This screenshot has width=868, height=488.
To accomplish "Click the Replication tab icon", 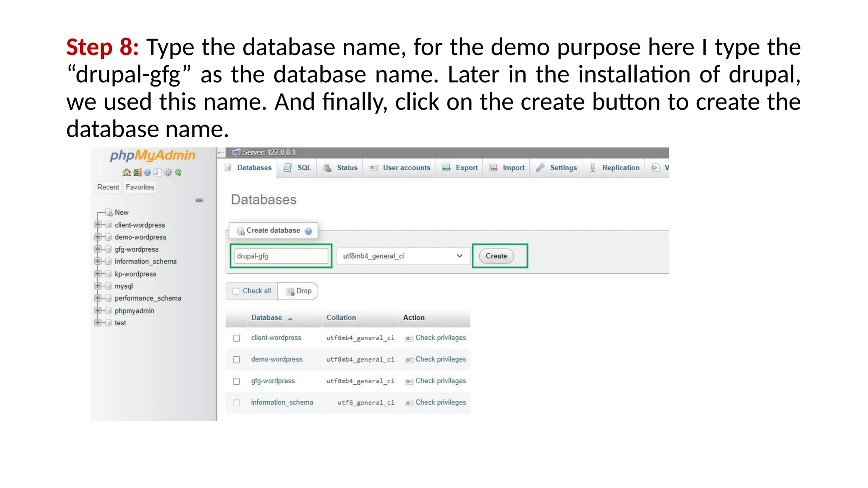I will pos(593,168).
